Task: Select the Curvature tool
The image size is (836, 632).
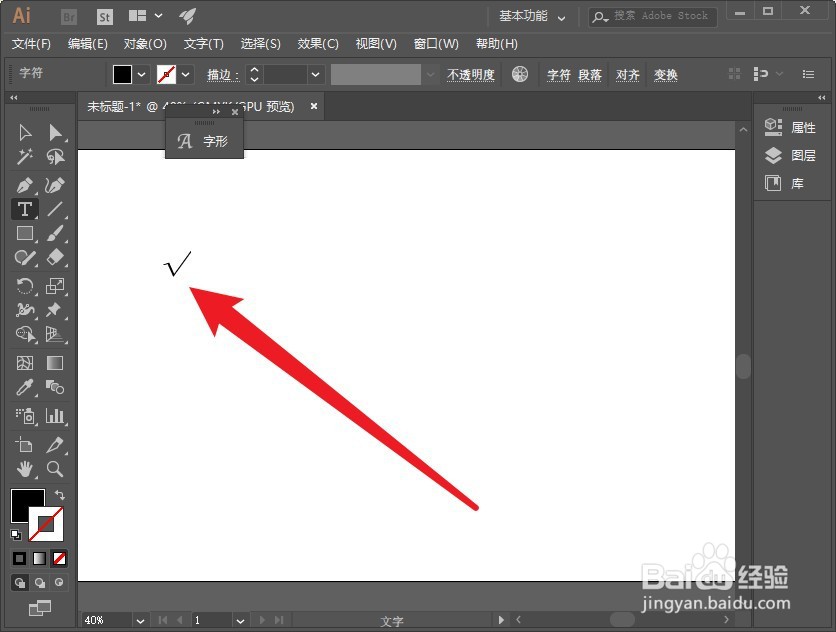Action: point(55,185)
